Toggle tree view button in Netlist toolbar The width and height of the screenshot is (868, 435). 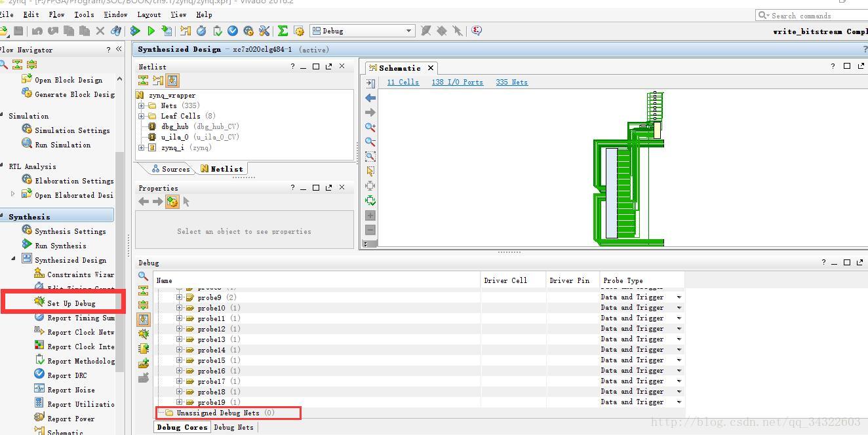click(x=172, y=81)
